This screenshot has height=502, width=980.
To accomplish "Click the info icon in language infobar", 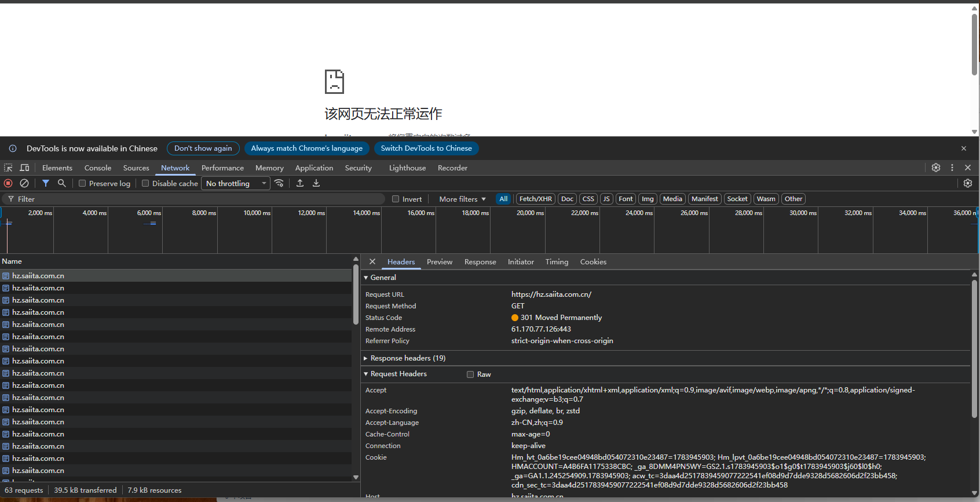I will [x=13, y=148].
